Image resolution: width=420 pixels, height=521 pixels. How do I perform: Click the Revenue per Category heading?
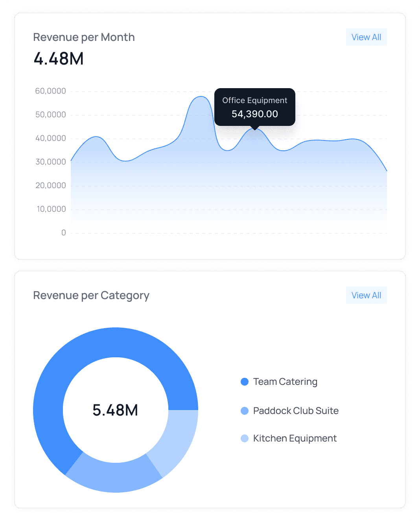tap(91, 295)
